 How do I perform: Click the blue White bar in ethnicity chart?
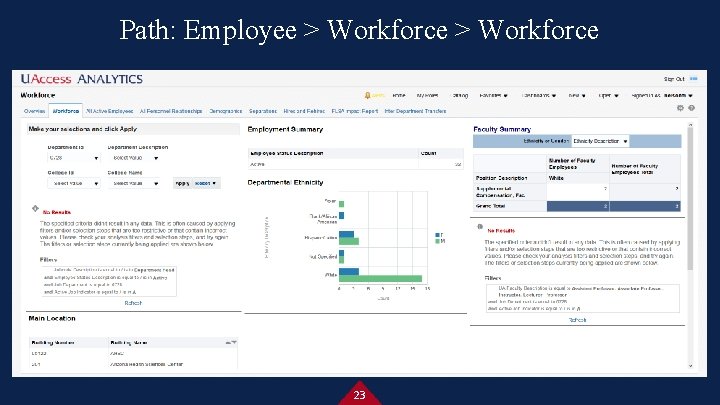pyautogui.click(x=349, y=272)
